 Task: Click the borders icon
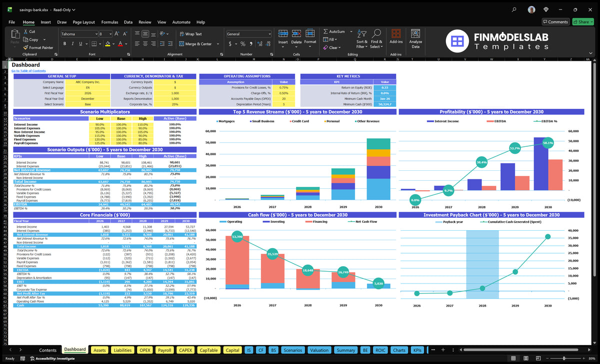tap(94, 44)
